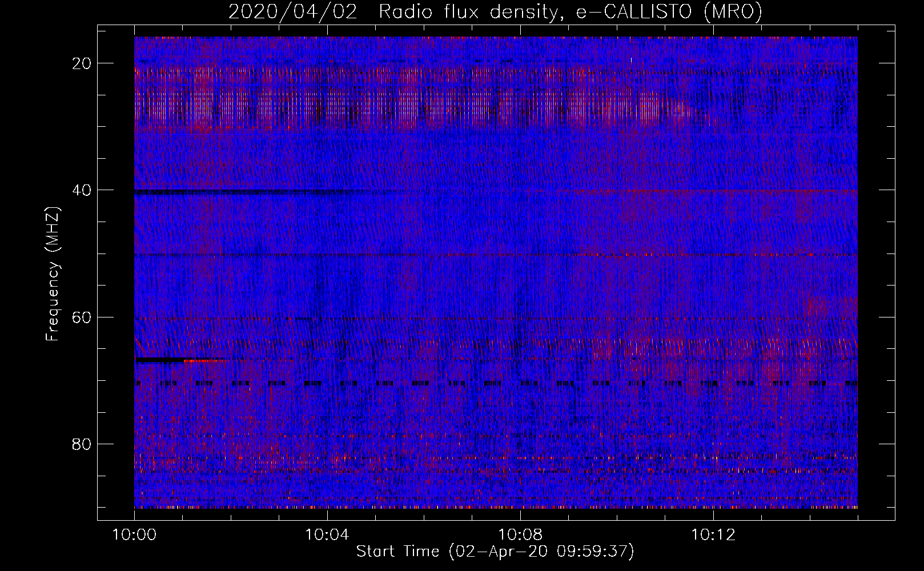Viewport: 924px width, 571px height.
Task: Click the 40 MHz frequency tick label
Action: click(82, 190)
